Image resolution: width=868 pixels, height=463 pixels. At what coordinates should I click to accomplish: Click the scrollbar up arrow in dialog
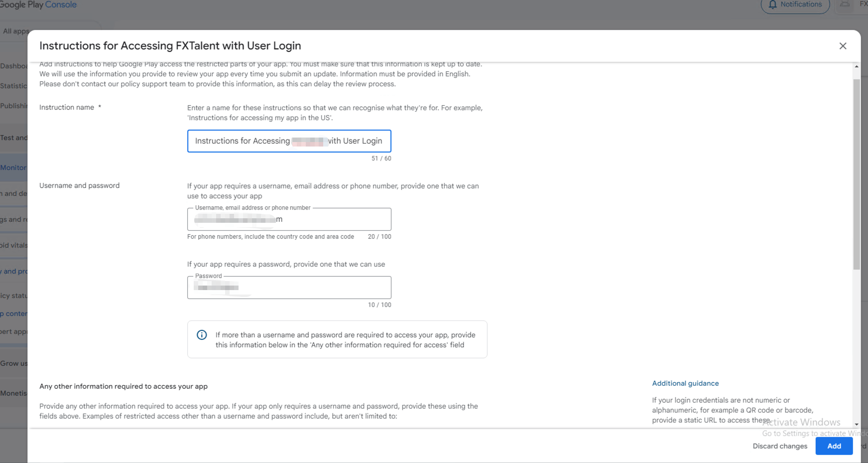click(x=857, y=66)
